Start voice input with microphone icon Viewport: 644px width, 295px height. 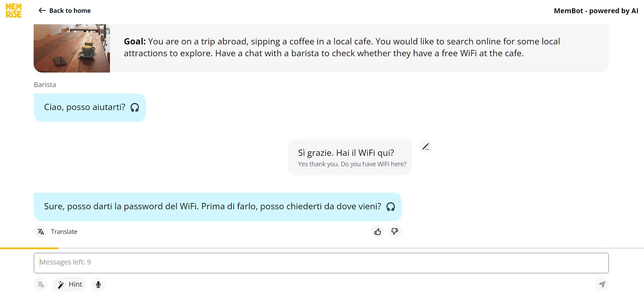pyautogui.click(x=98, y=285)
